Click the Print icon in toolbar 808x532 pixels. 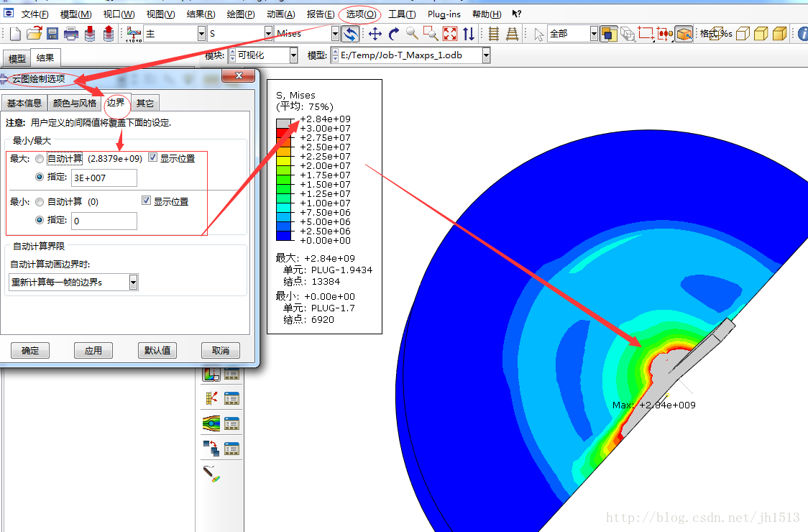coord(70,34)
